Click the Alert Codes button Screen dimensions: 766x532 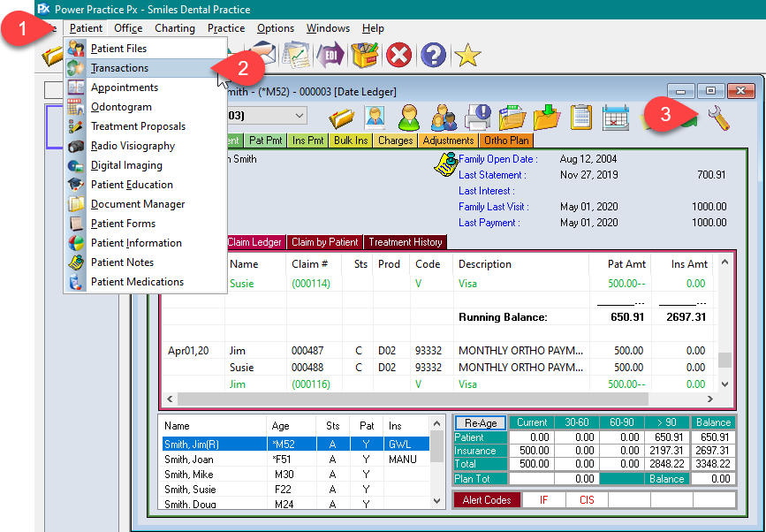487,500
